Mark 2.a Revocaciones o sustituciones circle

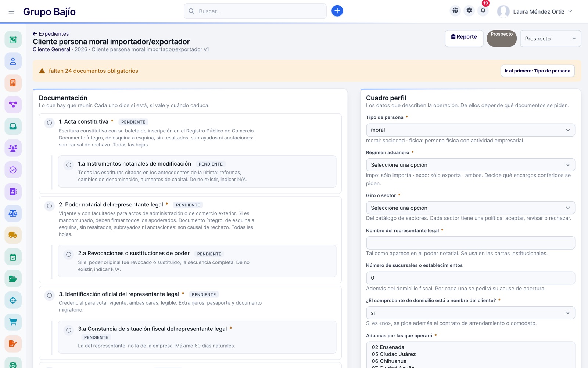(68, 254)
